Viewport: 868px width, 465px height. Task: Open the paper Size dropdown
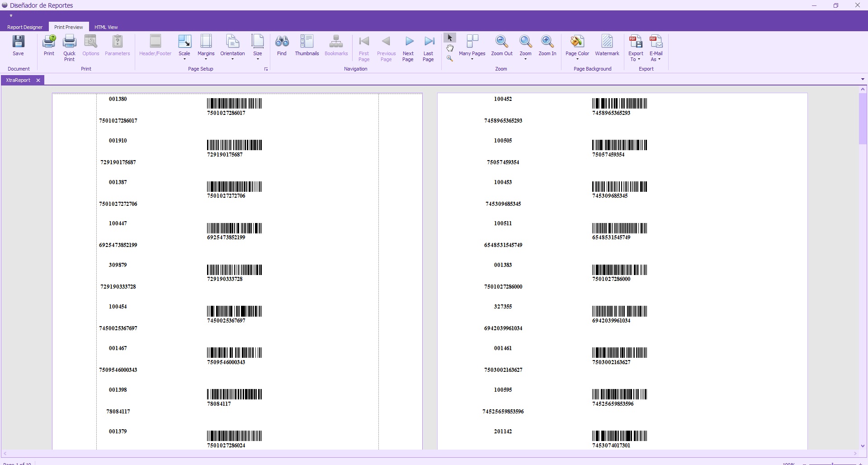pos(258,59)
